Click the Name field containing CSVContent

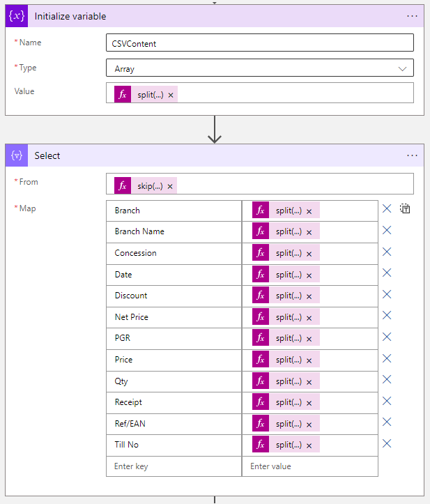click(x=259, y=43)
